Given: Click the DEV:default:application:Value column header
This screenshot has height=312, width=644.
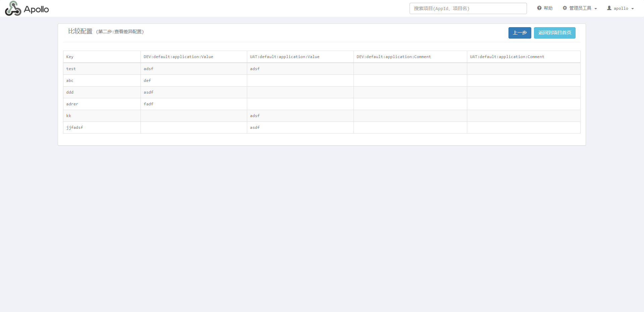Looking at the screenshot, I should (178, 56).
